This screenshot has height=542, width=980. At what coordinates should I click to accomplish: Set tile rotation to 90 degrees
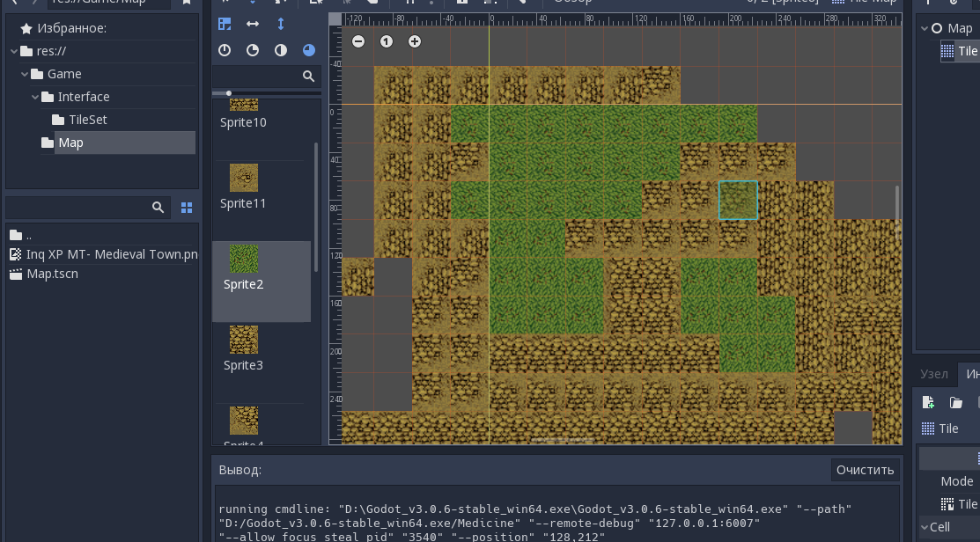(253, 50)
